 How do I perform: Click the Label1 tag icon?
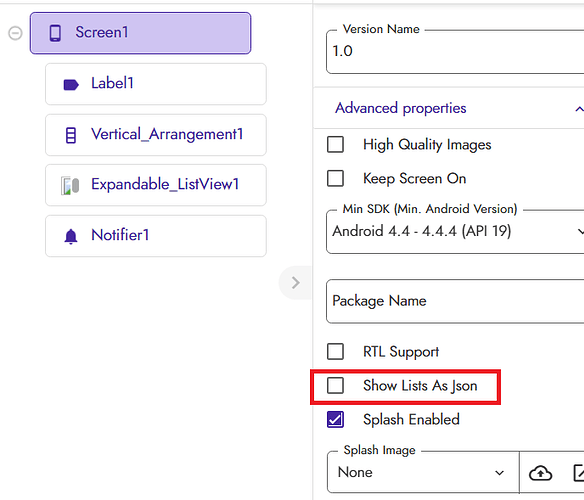(71, 85)
